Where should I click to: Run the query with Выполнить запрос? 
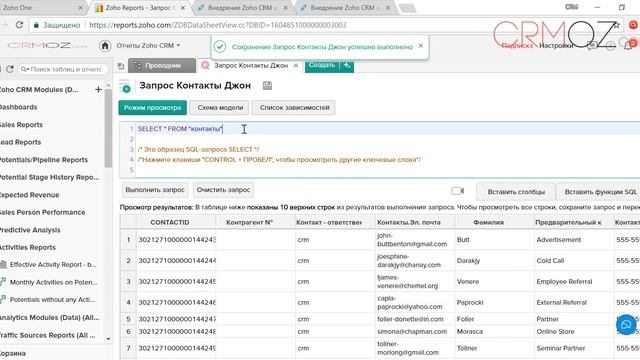[x=155, y=190]
